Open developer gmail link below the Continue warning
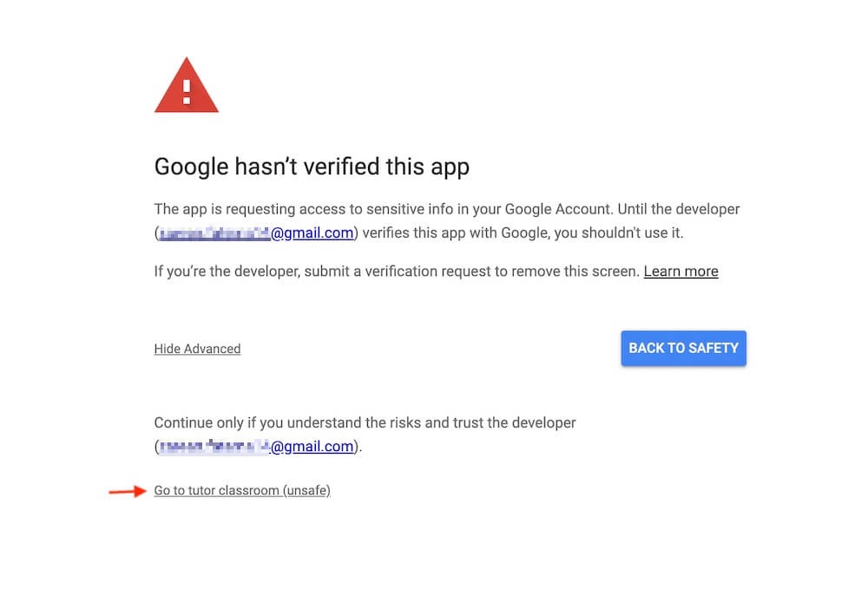868x596 pixels. click(x=256, y=447)
